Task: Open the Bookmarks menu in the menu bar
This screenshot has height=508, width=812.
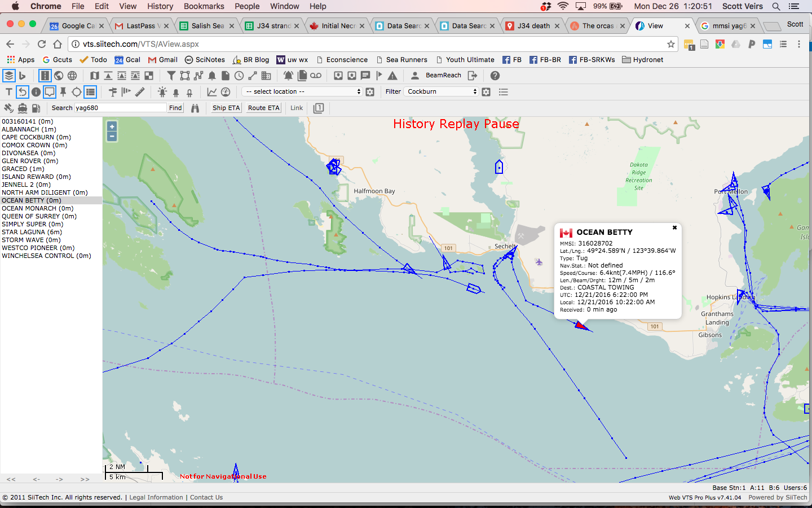Action: [x=204, y=6]
